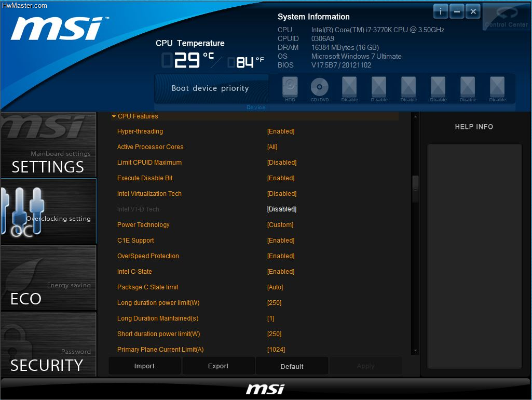Select the Long duration power limit(W) label
The height and width of the screenshot is (400, 532).
coord(158,303)
